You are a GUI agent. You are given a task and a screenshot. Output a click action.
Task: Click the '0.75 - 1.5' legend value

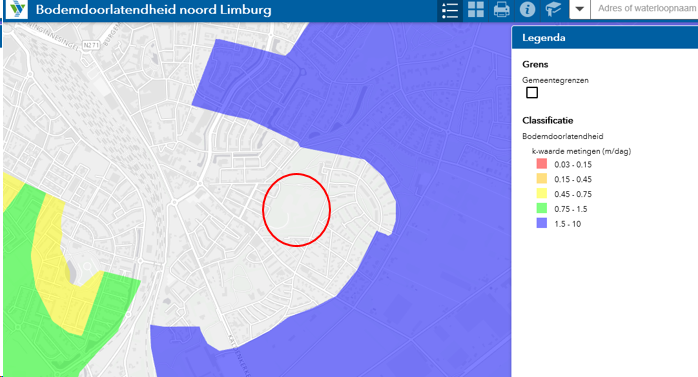point(571,209)
